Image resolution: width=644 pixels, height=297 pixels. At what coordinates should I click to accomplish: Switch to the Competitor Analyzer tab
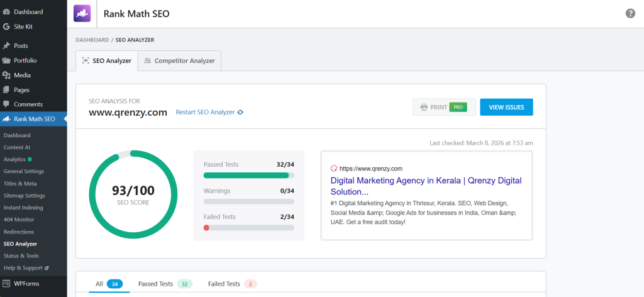179,61
